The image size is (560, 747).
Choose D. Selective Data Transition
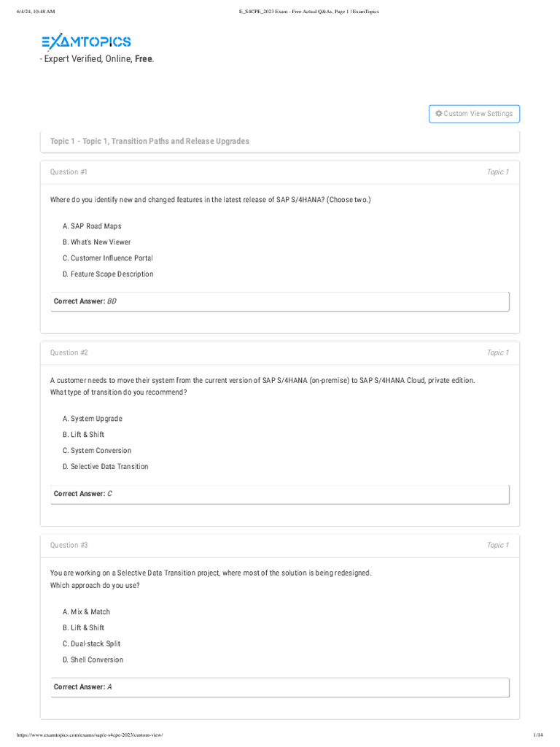click(x=105, y=467)
